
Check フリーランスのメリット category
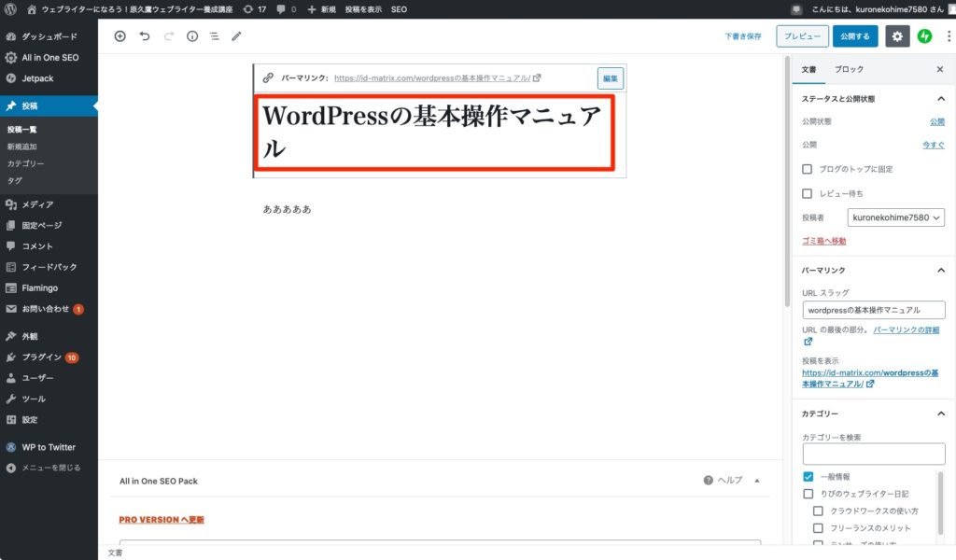(818, 527)
